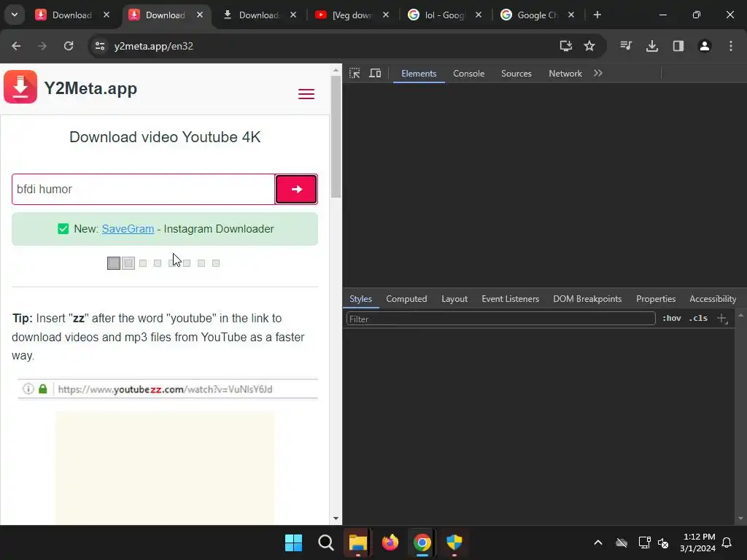Reload the y2meta page
Viewport: 747px width, 560px height.
pyautogui.click(x=69, y=46)
